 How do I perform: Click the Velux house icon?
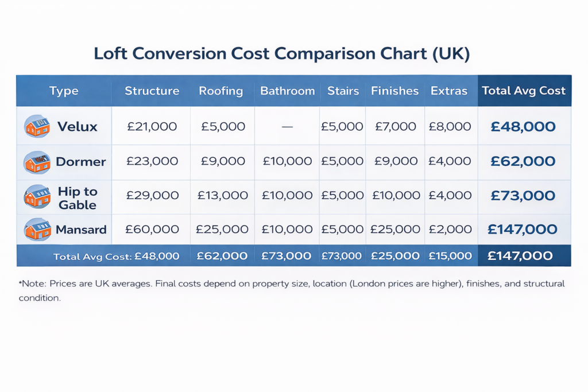tap(37, 126)
